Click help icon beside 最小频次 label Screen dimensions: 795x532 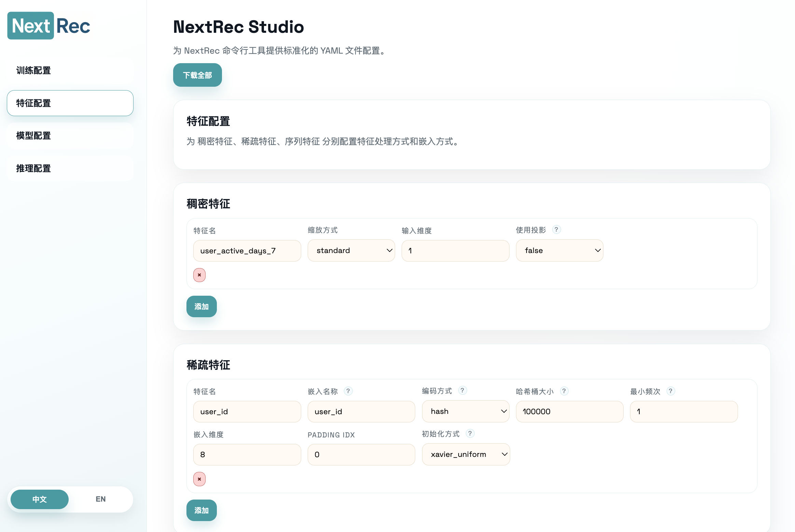click(671, 391)
